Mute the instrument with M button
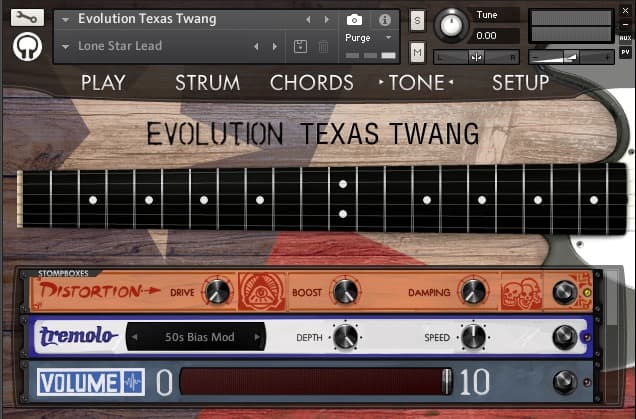Screen dimensions: 636x419 (417, 52)
